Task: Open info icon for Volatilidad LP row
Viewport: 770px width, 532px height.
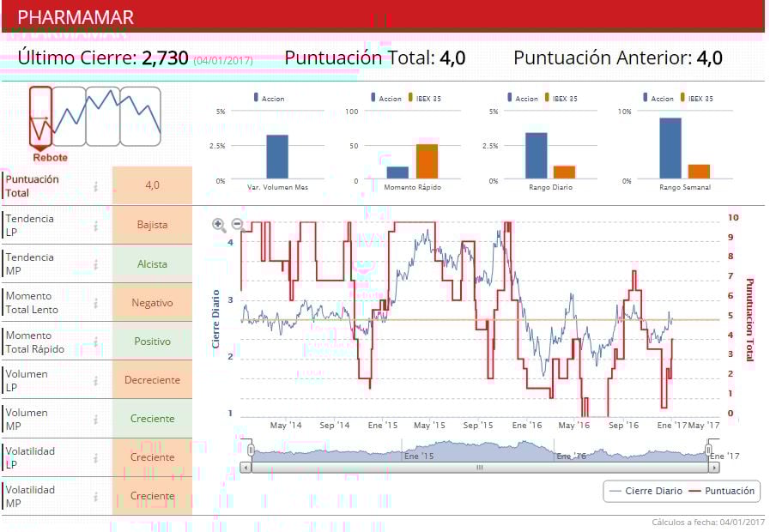Action: [96, 458]
